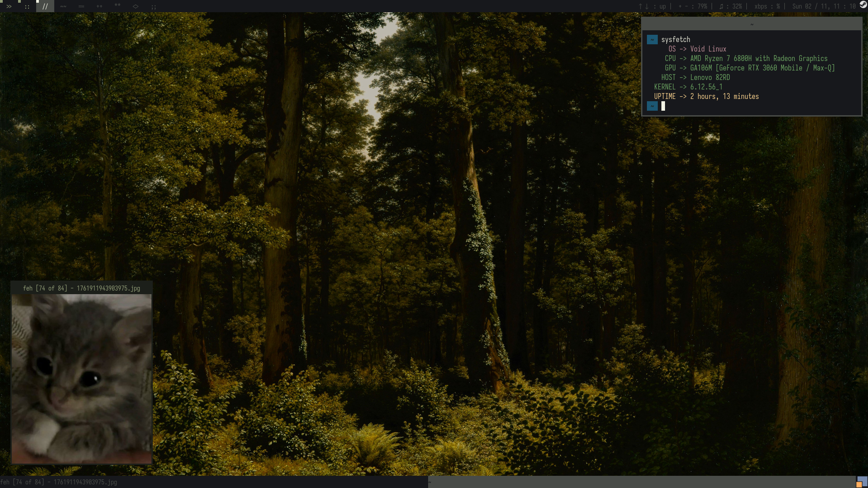868x488 pixels.
Task: Focus the sysfetch terminal title bar
Action: point(751,24)
